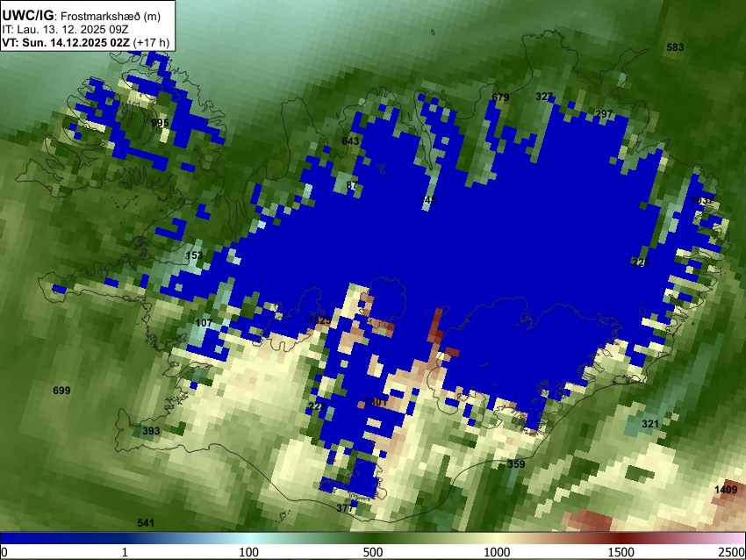Click the map value label 107
Screen dimensions: 746x560
coord(204,323)
